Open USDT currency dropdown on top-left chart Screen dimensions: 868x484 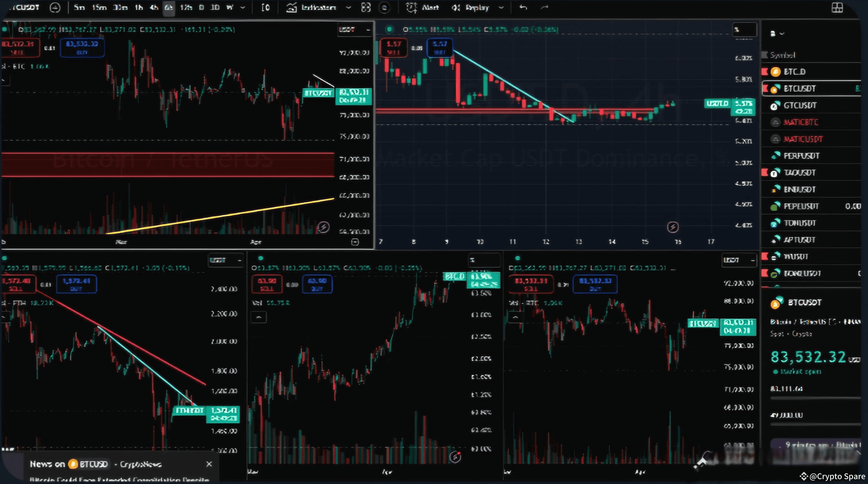[x=354, y=30]
